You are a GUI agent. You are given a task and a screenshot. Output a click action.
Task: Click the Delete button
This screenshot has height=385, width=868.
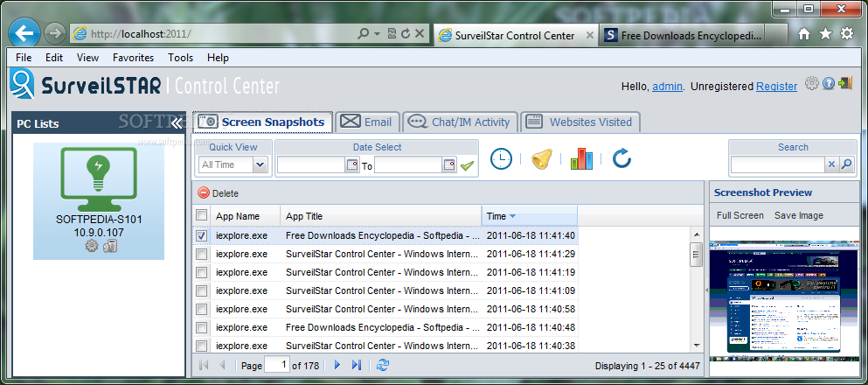(219, 193)
